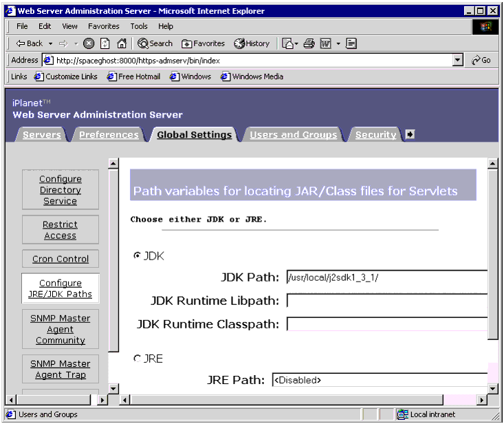Click the Discuss toolbar icon

click(351, 43)
